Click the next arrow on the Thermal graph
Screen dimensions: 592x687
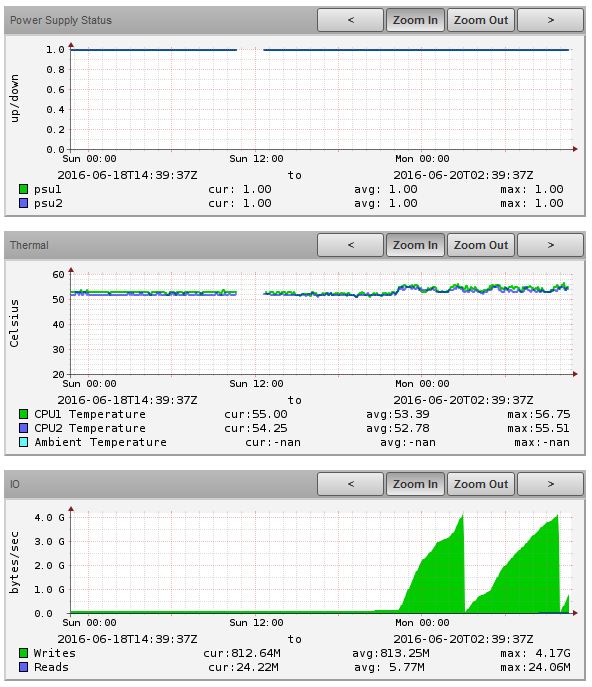coord(550,245)
